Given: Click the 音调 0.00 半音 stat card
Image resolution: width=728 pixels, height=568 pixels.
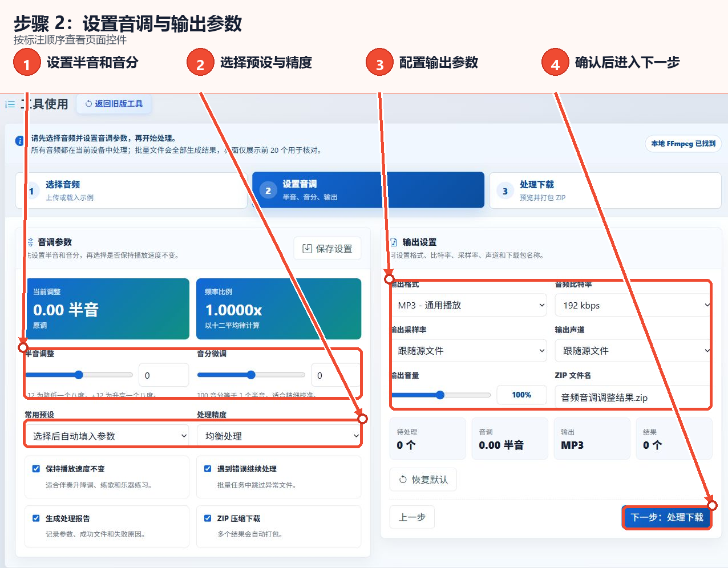Looking at the screenshot, I should tap(510, 439).
